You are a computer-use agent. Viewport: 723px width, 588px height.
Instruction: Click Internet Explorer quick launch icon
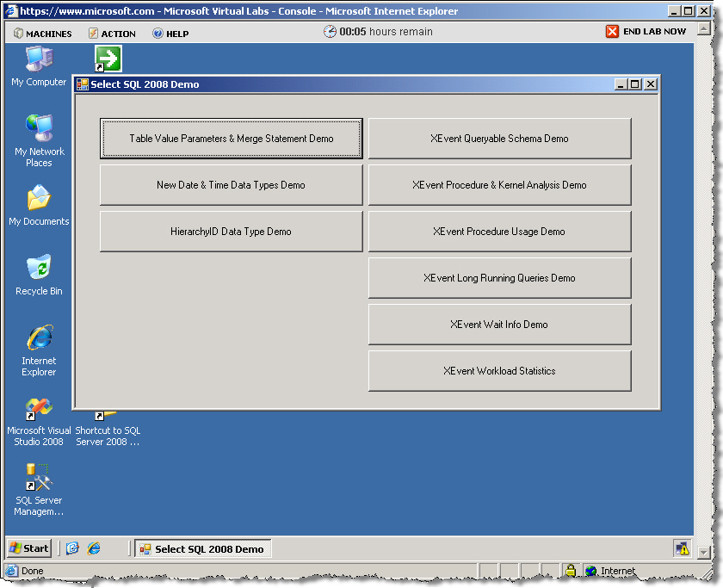[94, 548]
